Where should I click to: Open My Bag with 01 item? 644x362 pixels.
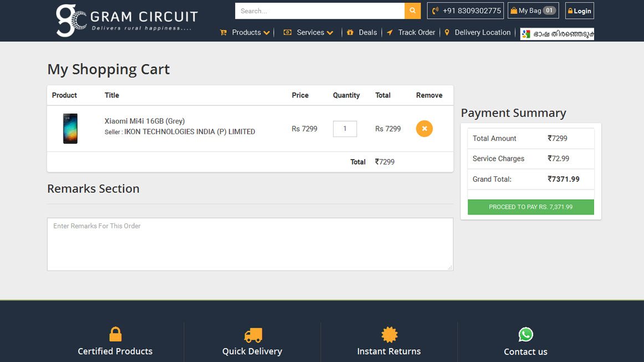click(533, 11)
